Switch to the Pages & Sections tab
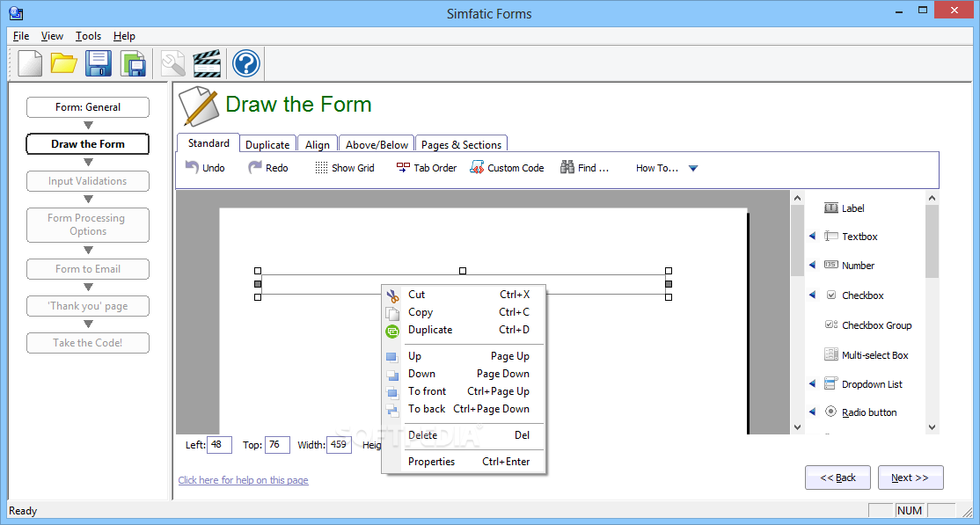Screen dimensions: 980x525 [x=461, y=144]
